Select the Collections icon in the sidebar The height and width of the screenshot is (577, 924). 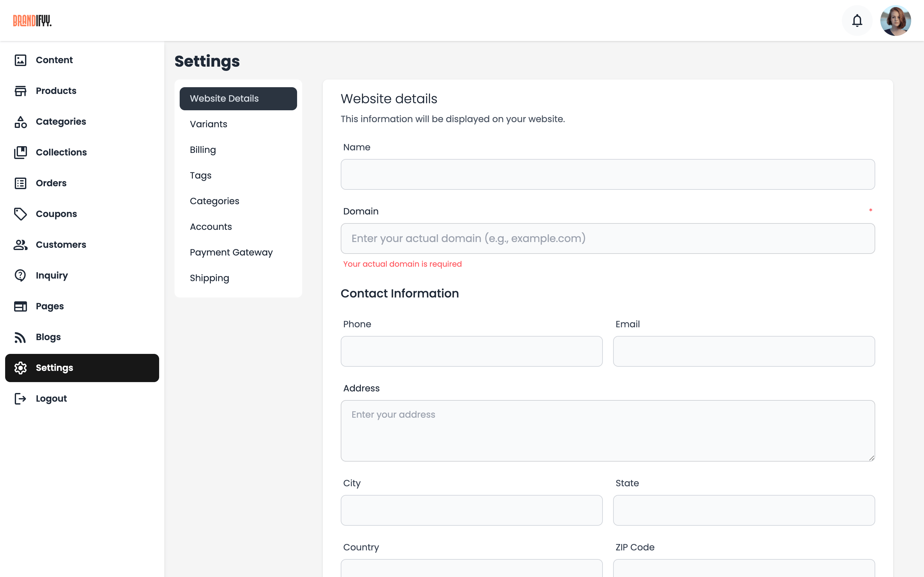click(x=20, y=152)
